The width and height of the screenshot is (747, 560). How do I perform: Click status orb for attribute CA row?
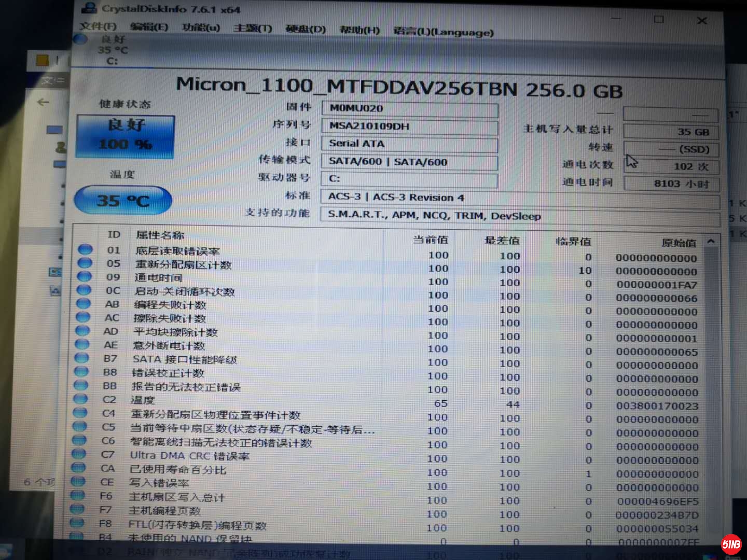pos(78,467)
